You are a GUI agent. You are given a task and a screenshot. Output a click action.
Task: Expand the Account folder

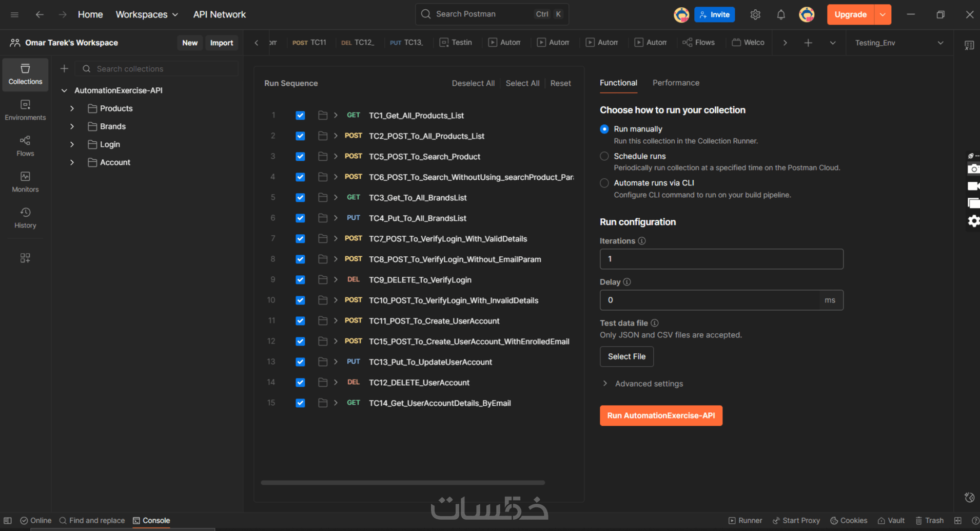click(x=72, y=162)
